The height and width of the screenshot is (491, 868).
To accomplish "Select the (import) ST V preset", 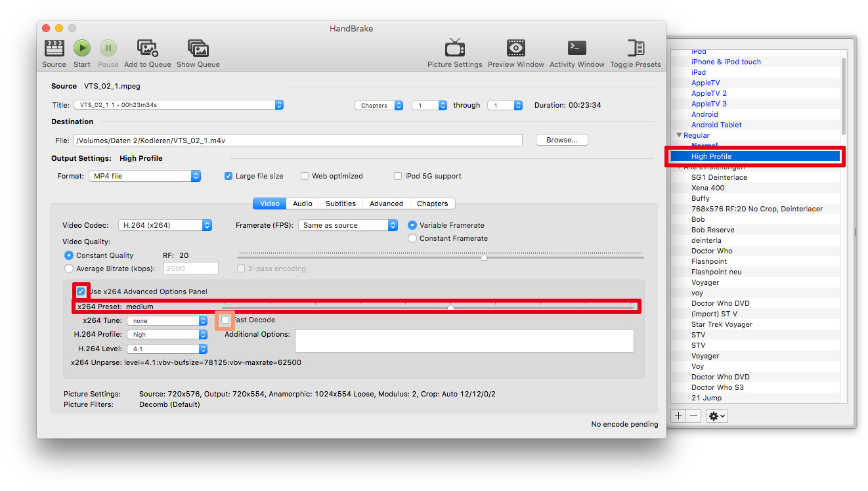I will pyautogui.click(x=714, y=314).
